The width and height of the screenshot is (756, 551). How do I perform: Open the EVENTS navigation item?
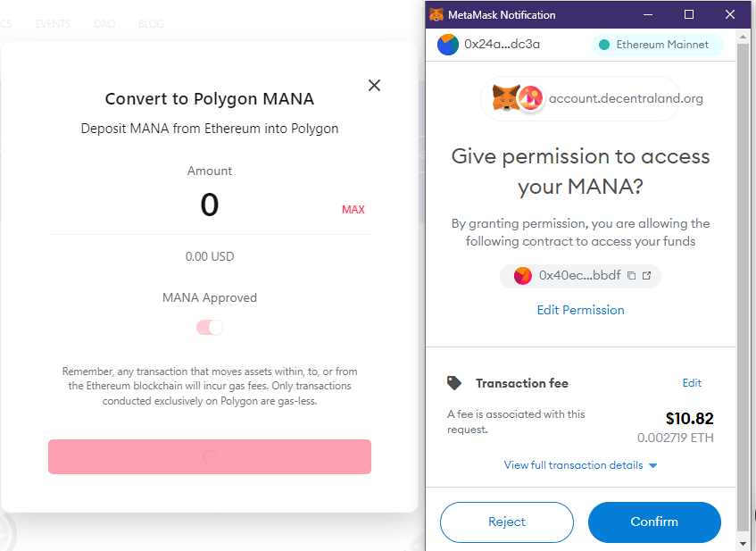[53, 24]
